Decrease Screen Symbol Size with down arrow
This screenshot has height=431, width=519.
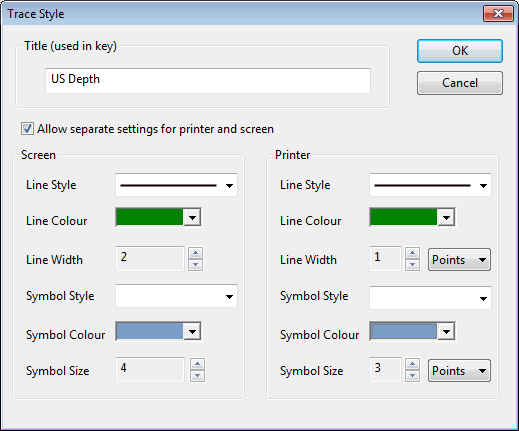point(197,376)
